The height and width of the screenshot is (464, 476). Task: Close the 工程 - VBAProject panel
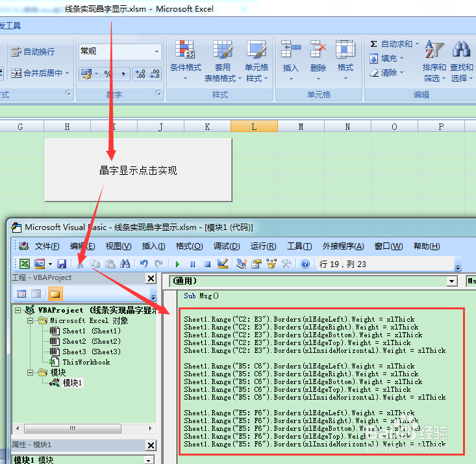(x=151, y=278)
